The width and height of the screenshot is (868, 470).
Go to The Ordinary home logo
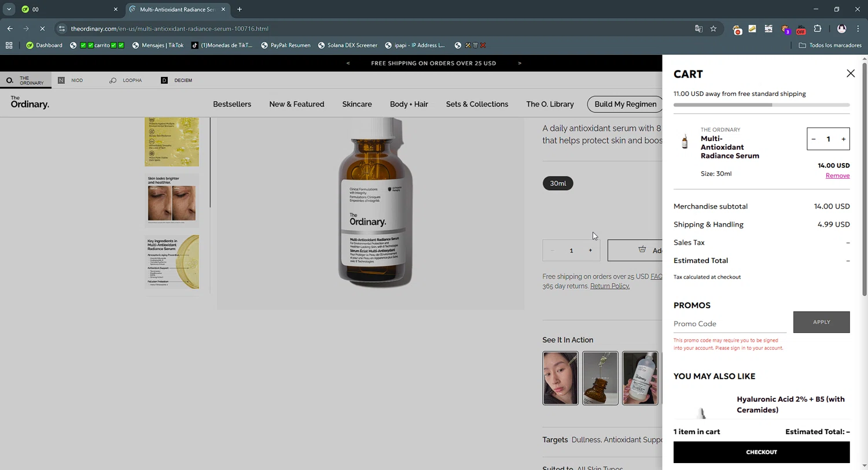pyautogui.click(x=30, y=102)
